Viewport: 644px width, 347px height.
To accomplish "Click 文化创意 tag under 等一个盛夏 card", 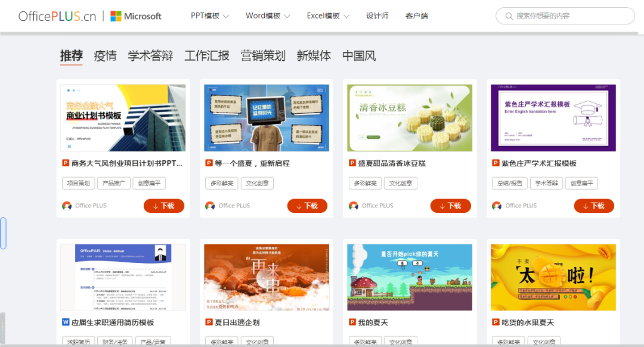I will tap(257, 183).
